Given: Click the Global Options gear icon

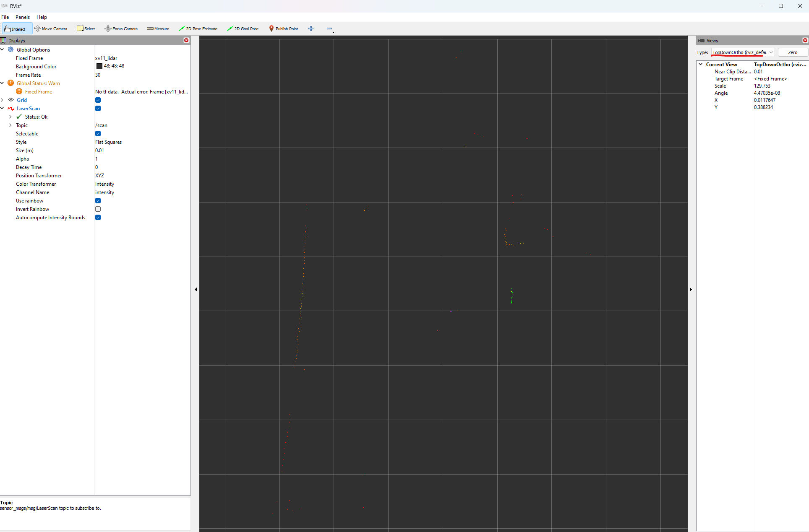Looking at the screenshot, I should [11, 49].
